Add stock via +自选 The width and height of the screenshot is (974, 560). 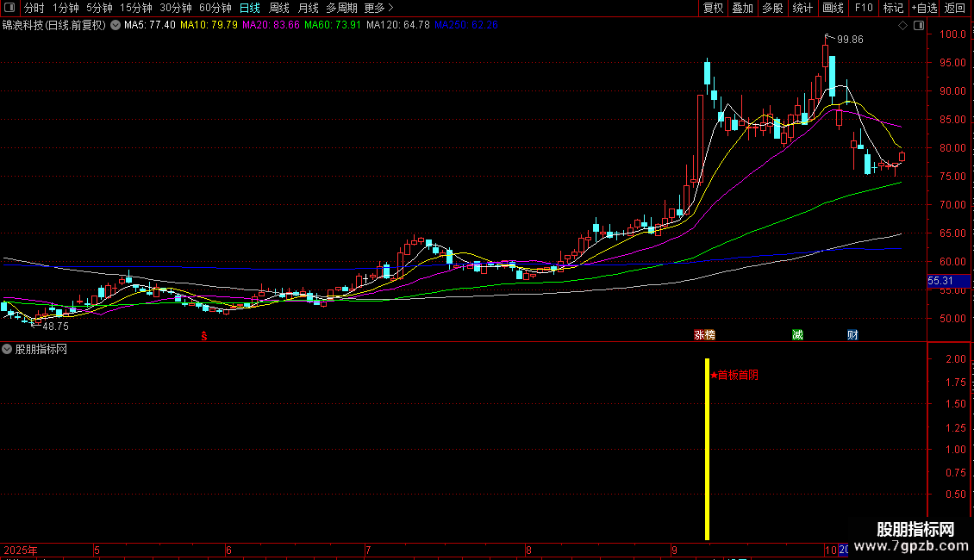(924, 8)
